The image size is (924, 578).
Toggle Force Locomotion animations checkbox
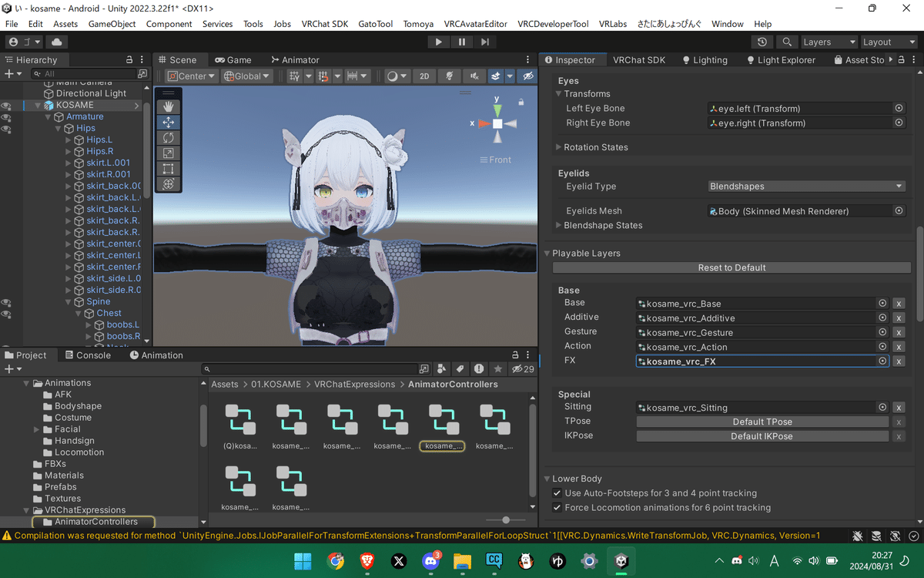click(x=557, y=508)
